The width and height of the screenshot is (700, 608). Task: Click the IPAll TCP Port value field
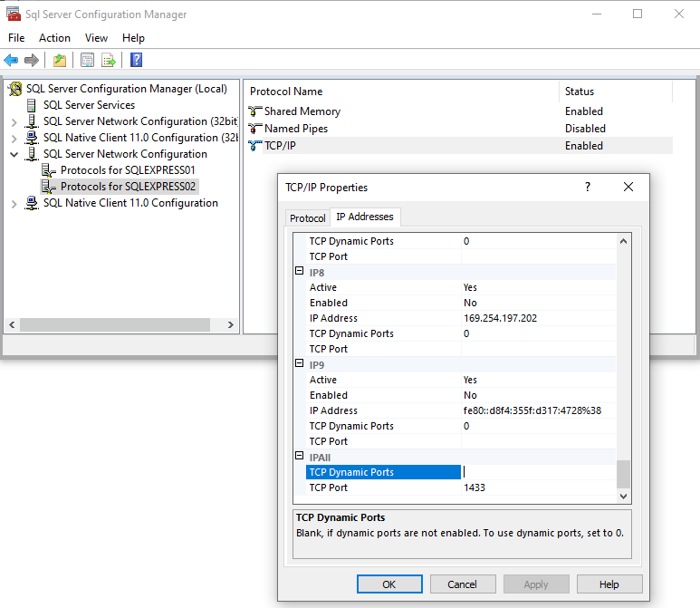tap(538, 487)
